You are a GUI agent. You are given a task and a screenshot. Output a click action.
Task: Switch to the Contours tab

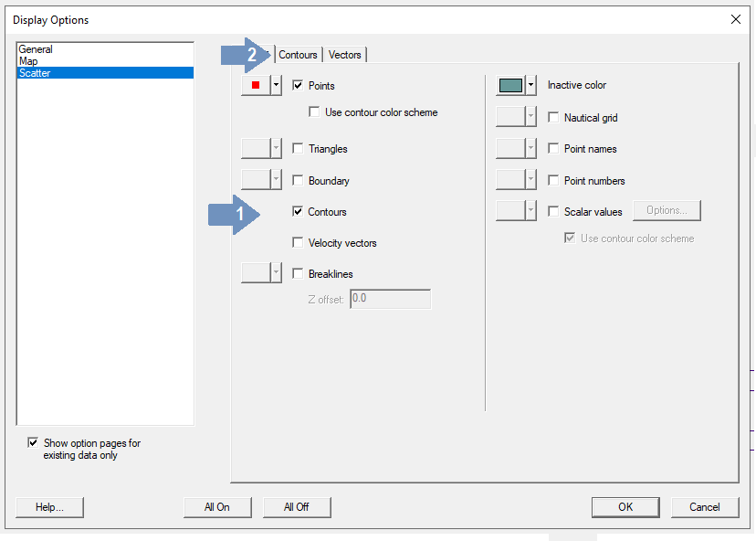click(298, 55)
